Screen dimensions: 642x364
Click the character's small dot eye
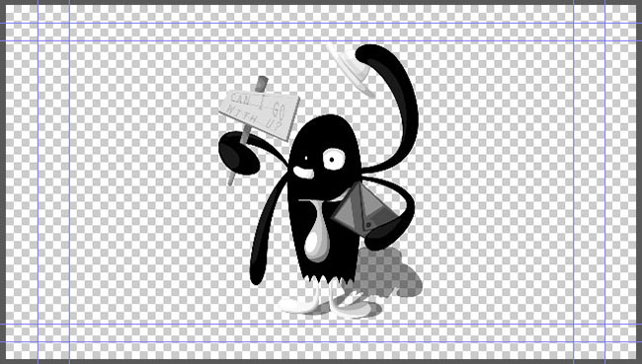306,158
